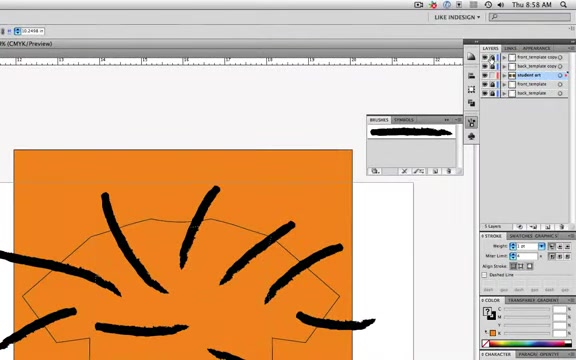Switch to the Symbols tab

tap(404, 120)
